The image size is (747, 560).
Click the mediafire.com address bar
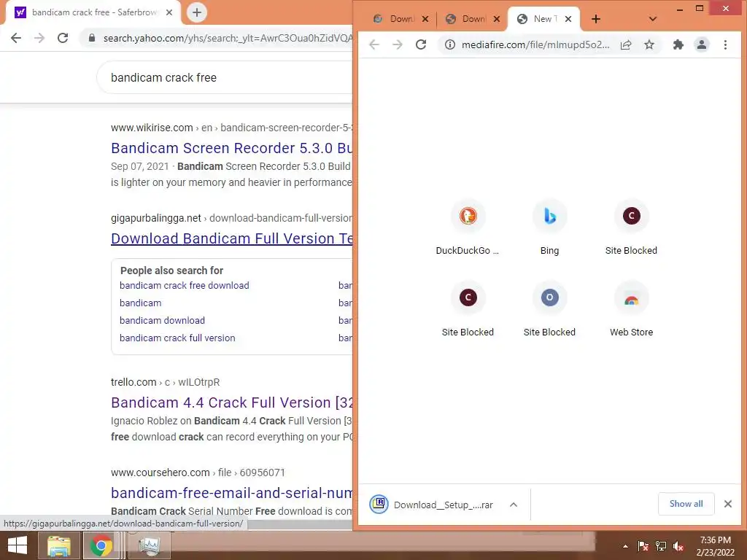click(535, 44)
